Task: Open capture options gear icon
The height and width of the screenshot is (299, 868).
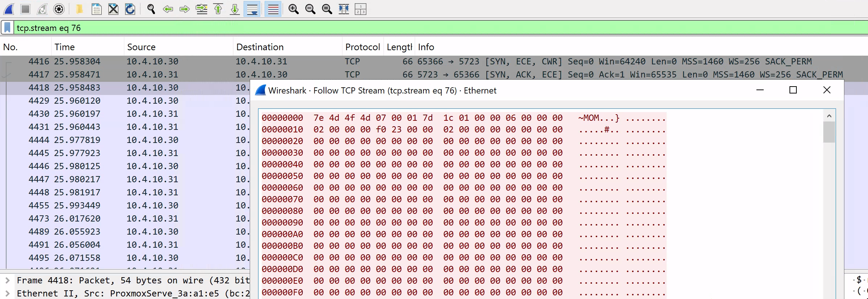Action: (59, 9)
